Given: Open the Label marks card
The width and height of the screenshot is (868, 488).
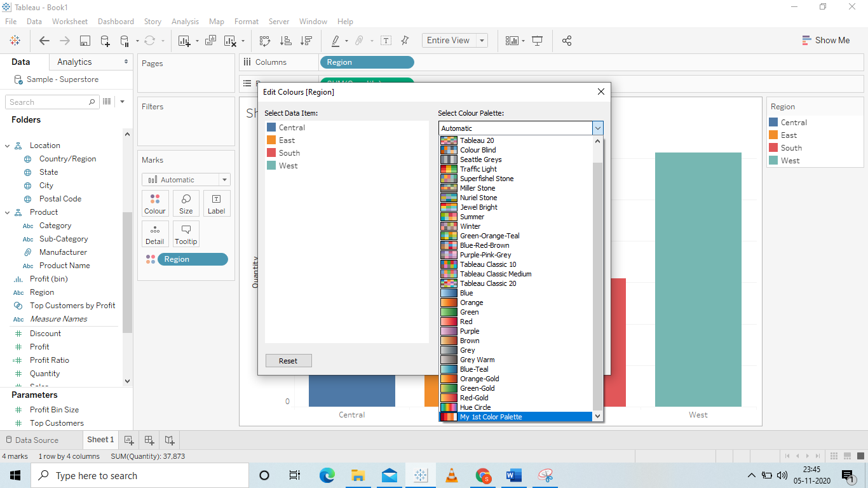Looking at the screenshot, I should click(x=217, y=203).
